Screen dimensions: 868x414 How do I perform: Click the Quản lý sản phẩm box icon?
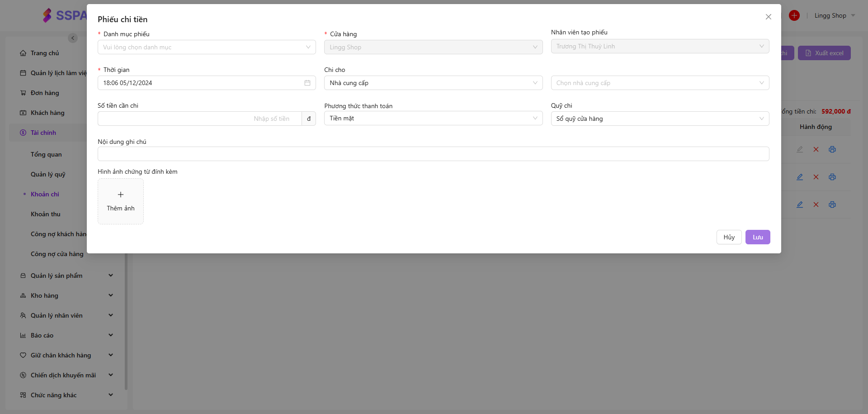(x=23, y=276)
